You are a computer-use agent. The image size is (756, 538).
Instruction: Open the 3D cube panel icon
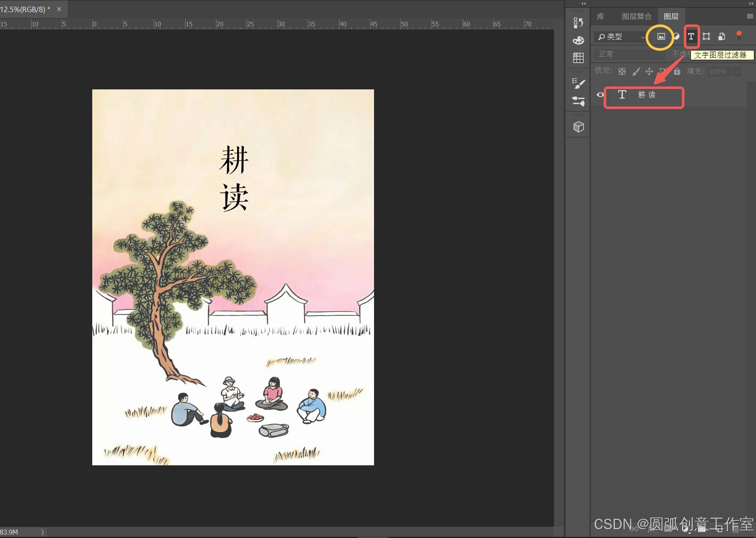click(578, 127)
